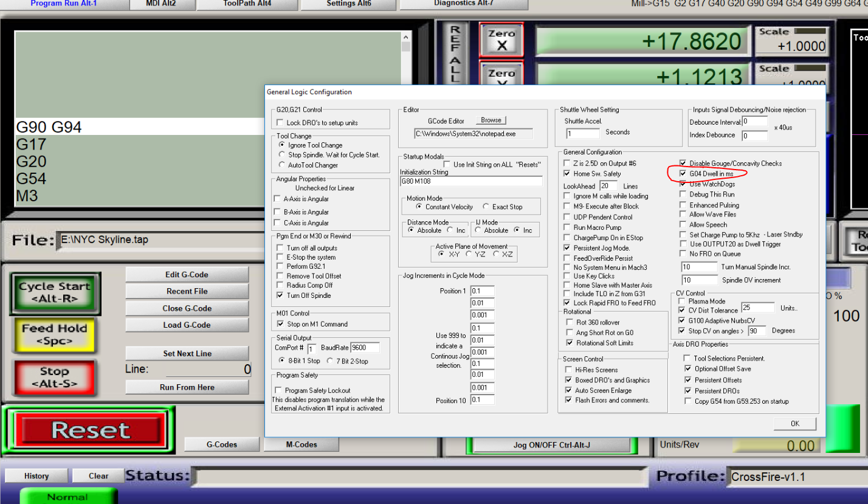Uncheck the G04 Dwell in ms option
The height and width of the screenshot is (504, 868).
(683, 173)
